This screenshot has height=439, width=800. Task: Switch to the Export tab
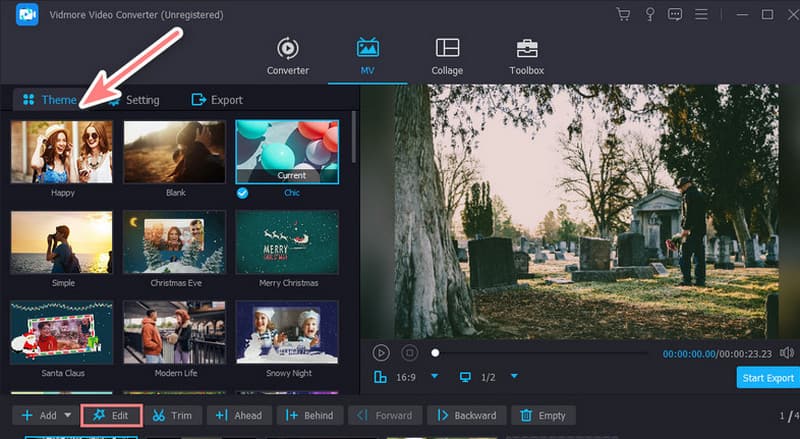pyautogui.click(x=217, y=100)
